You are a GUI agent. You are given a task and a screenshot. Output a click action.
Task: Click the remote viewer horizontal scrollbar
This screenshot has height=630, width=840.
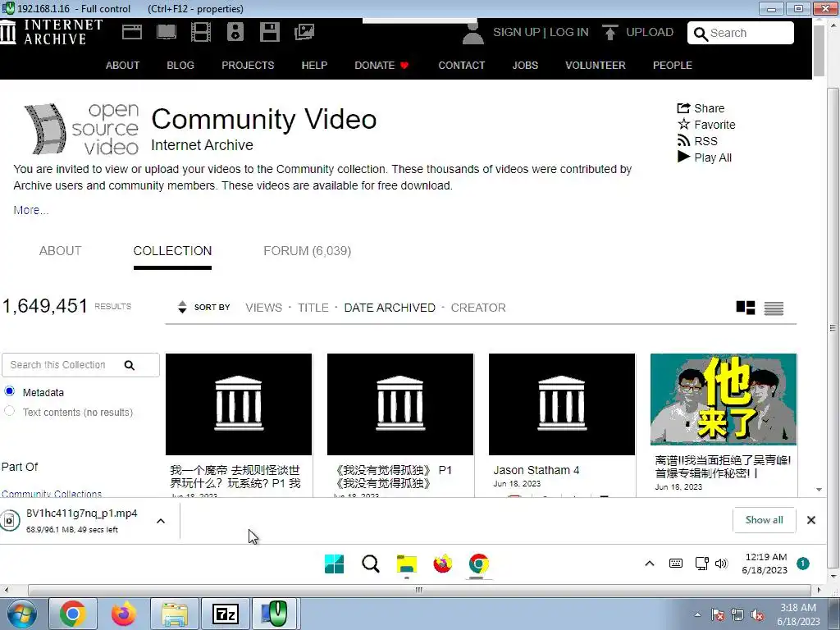coord(419,590)
